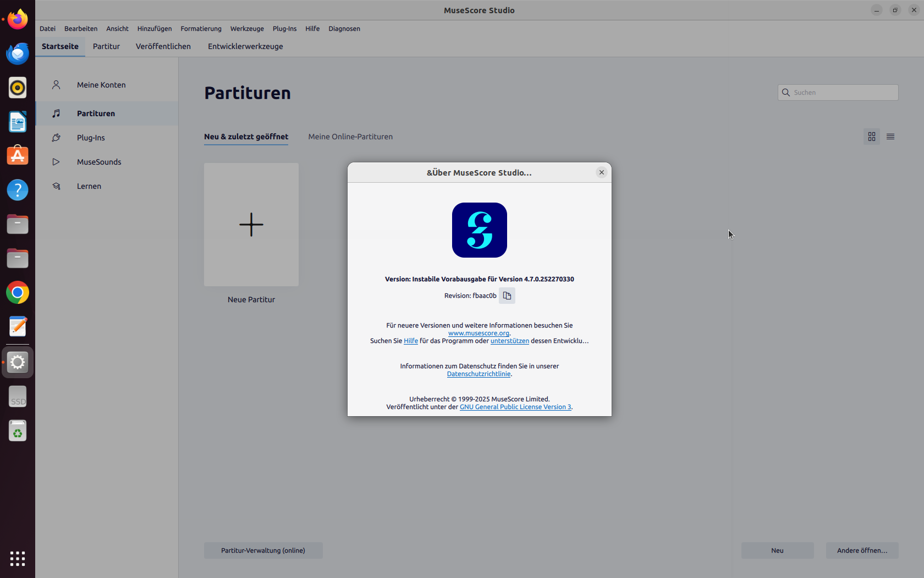Select the Neu & zuletzt geöffnet tab
The width and height of the screenshot is (924, 578).
246,137
